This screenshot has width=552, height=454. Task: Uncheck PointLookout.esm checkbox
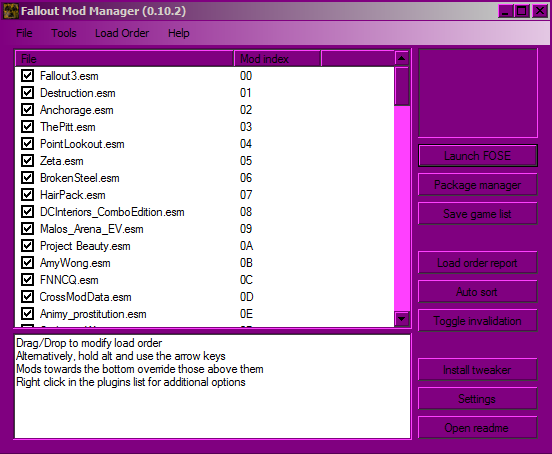tap(27, 144)
